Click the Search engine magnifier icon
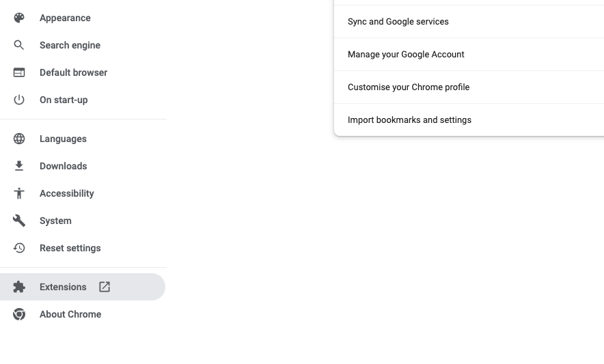Image resolution: width=604 pixels, height=364 pixels. tap(19, 45)
